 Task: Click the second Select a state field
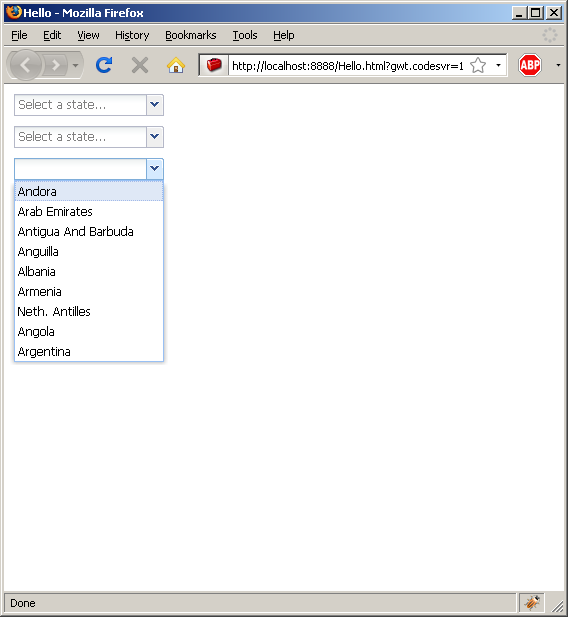80,137
